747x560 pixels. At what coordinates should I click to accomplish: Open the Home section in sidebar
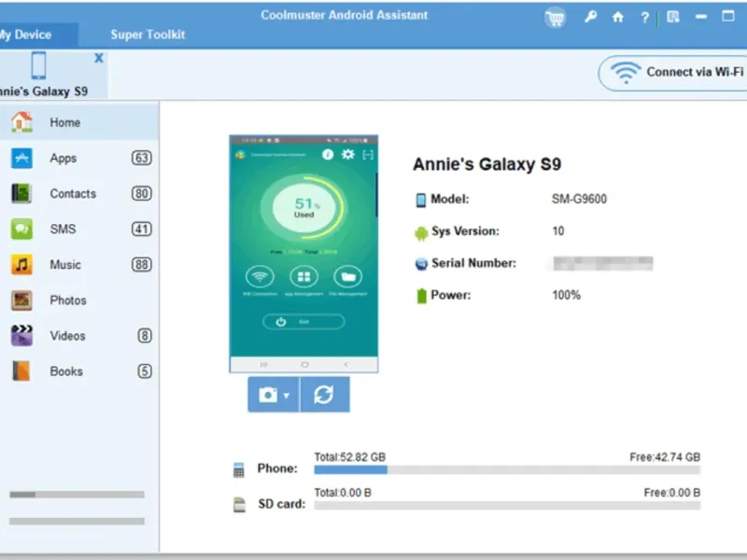79,122
